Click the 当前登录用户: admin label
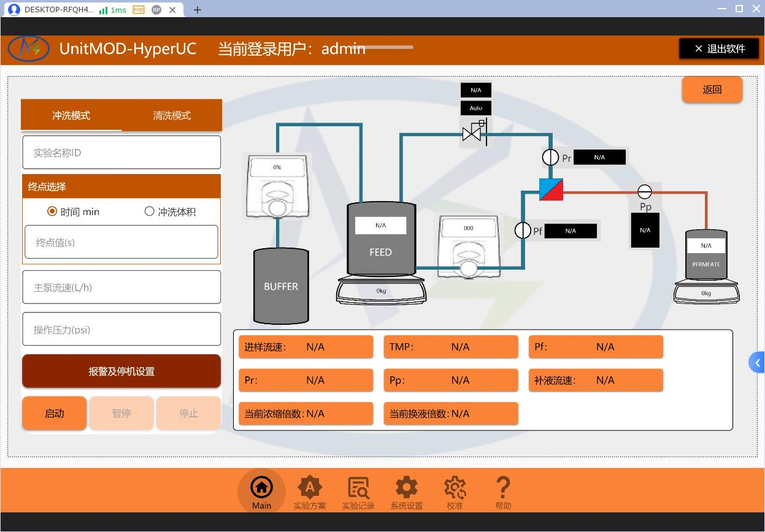The image size is (765, 532). pos(292,49)
